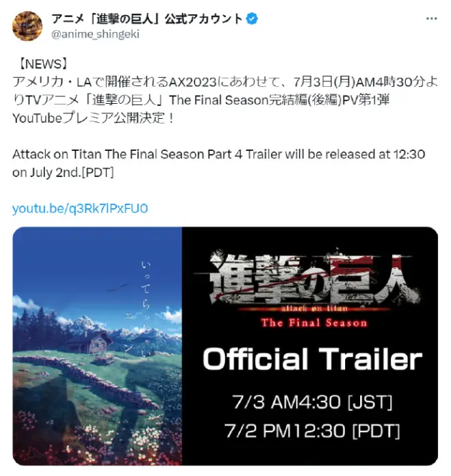Click the English Part 4 Trailer sentence

(219, 163)
